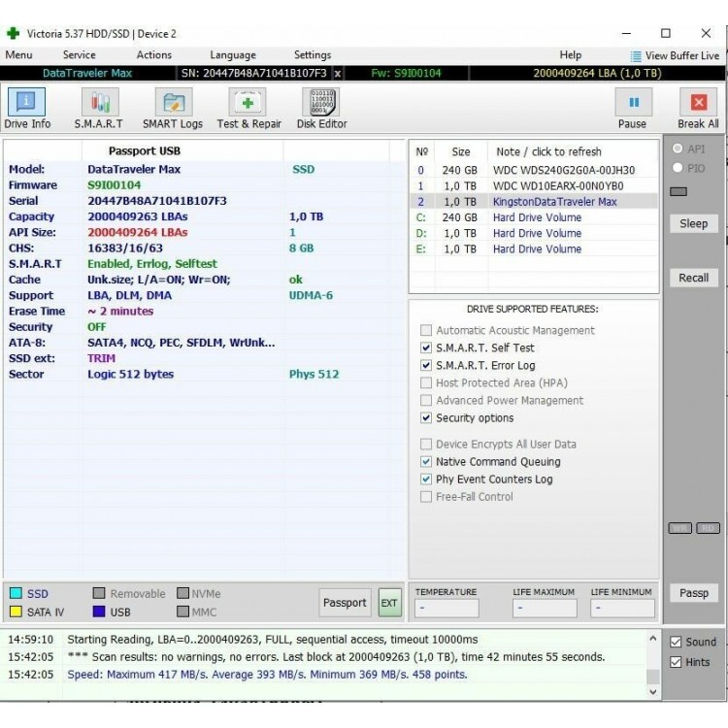Click the Passp button
The image size is (728, 728).
(x=694, y=593)
